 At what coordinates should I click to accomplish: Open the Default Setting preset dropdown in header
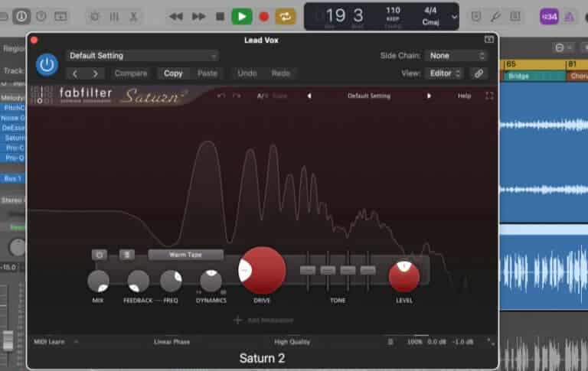pos(143,56)
